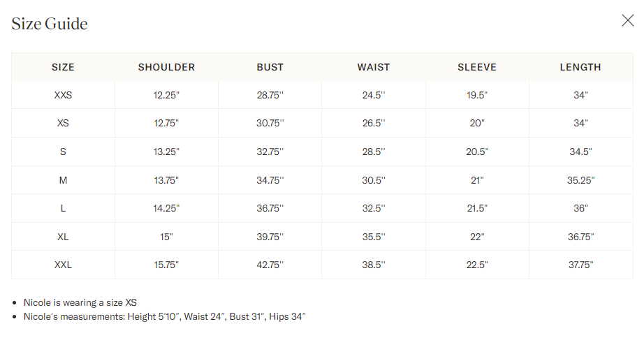Select the M size row label

(63, 180)
